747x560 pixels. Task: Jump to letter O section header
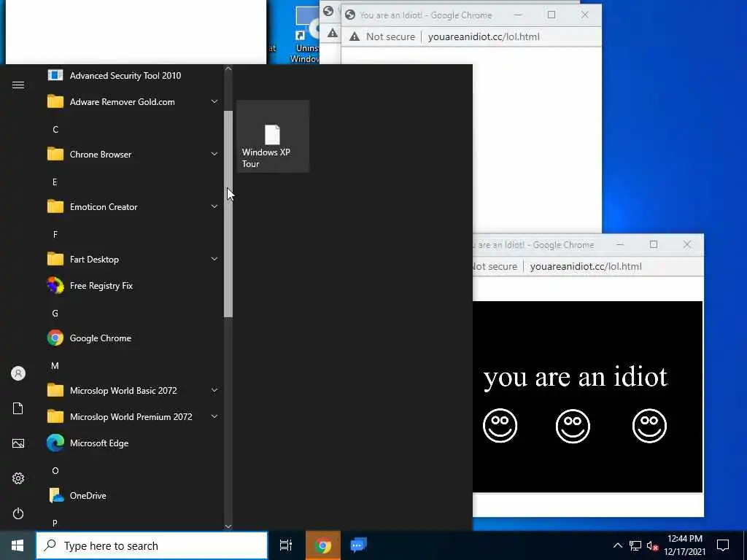point(55,471)
